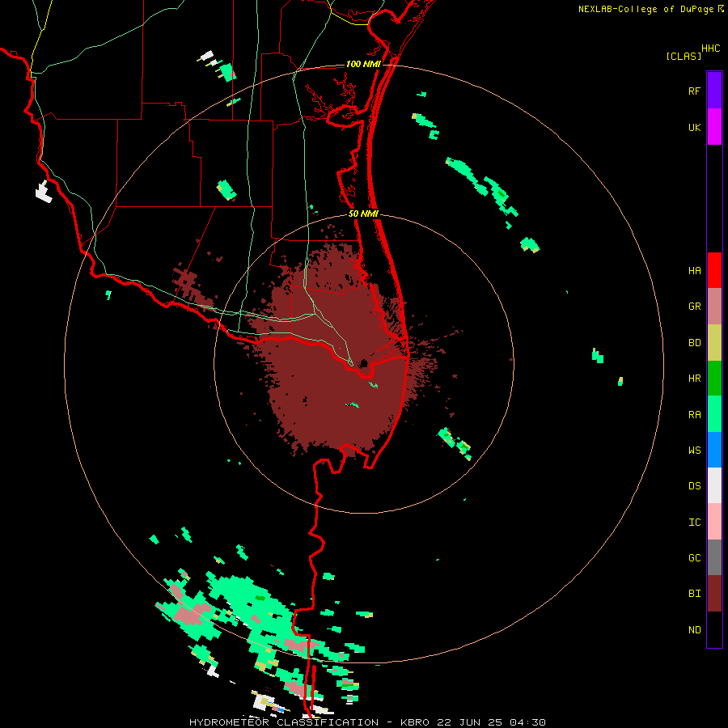Click the HR legend label
Viewport: 728px width, 728px height.
tap(694, 379)
